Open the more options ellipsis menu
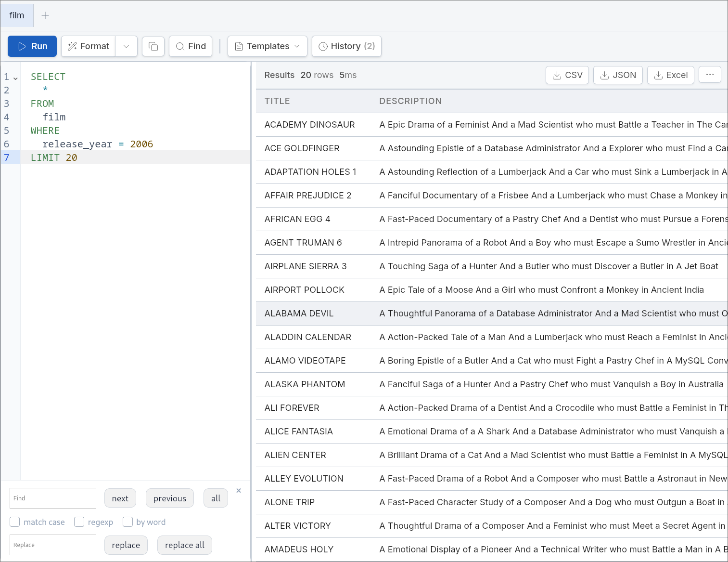Screen dimensions: 728x562 coord(710,75)
